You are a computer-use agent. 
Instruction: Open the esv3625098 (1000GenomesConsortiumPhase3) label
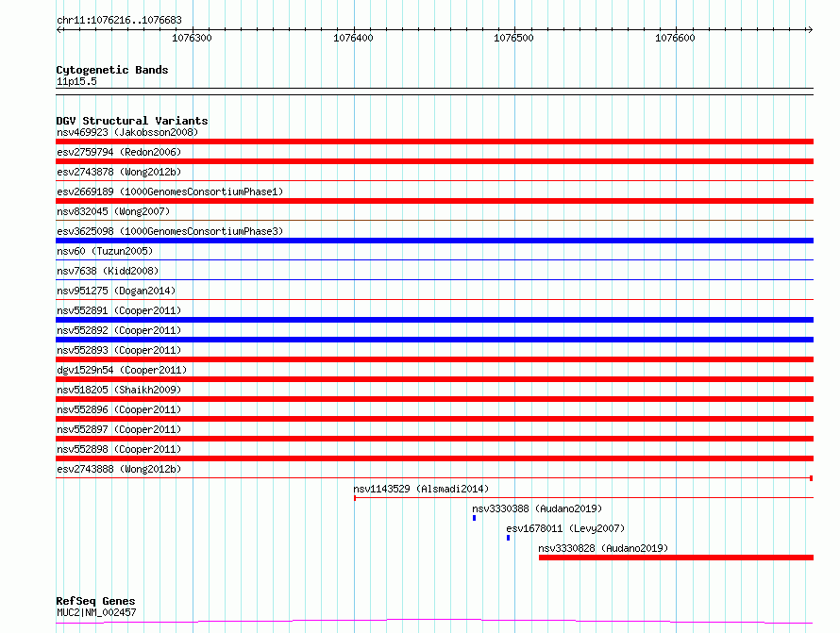(170, 231)
